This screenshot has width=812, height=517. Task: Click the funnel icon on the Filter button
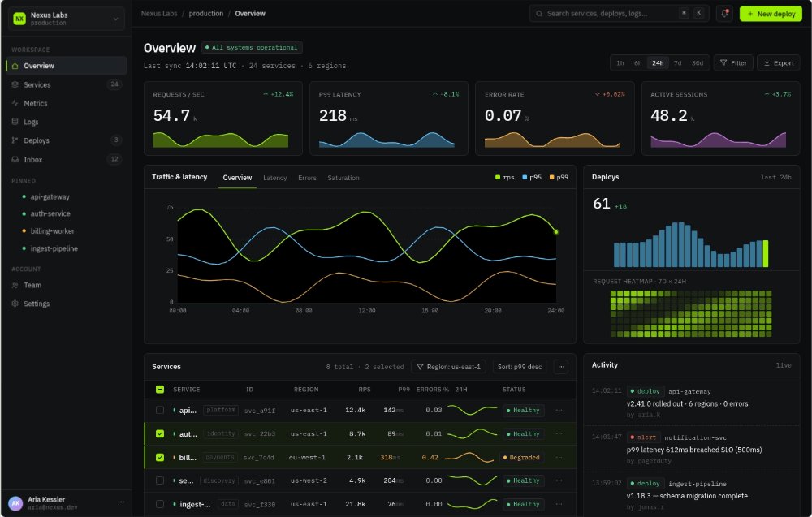pos(723,62)
